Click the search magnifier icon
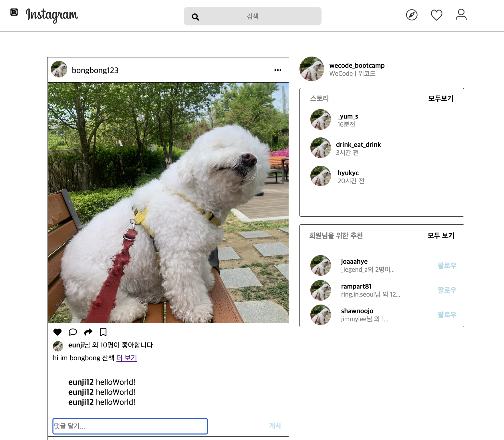The image size is (504, 440). click(x=195, y=17)
